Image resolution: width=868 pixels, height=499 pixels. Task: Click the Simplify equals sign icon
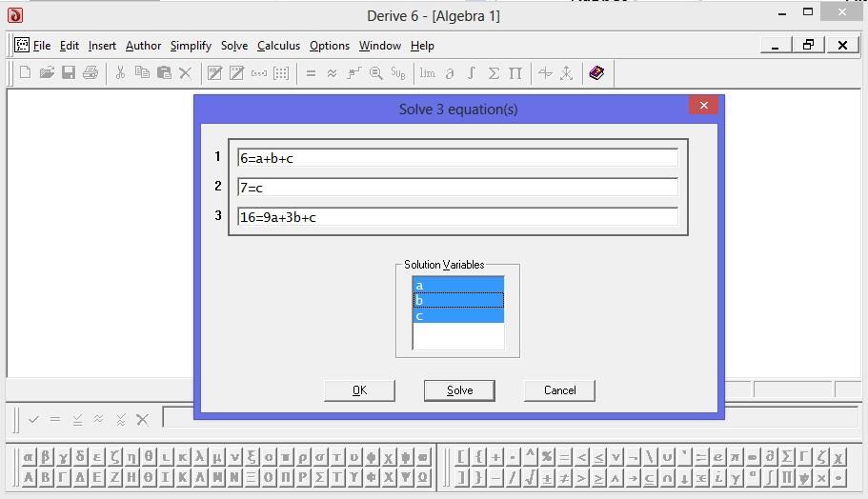point(311,72)
